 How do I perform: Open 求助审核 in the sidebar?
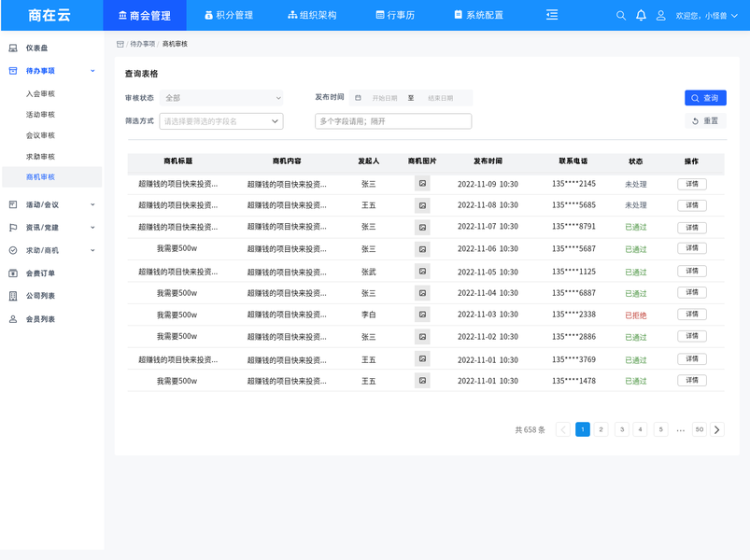(41, 157)
